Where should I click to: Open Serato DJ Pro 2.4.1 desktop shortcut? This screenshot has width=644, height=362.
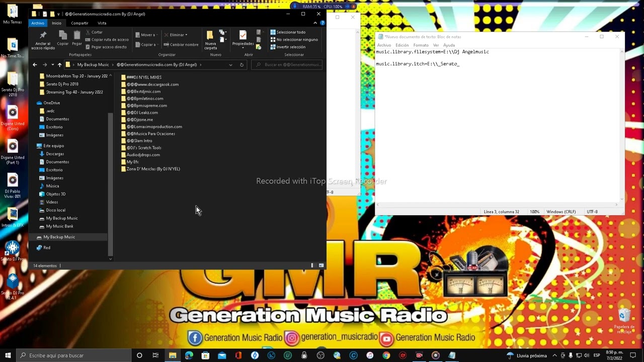pos(13,287)
